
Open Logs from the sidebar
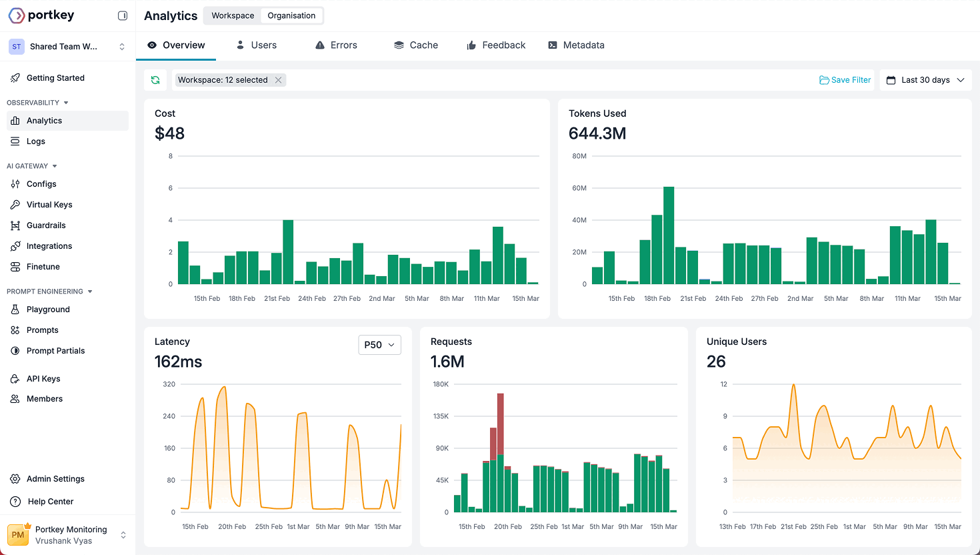click(36, 141)
